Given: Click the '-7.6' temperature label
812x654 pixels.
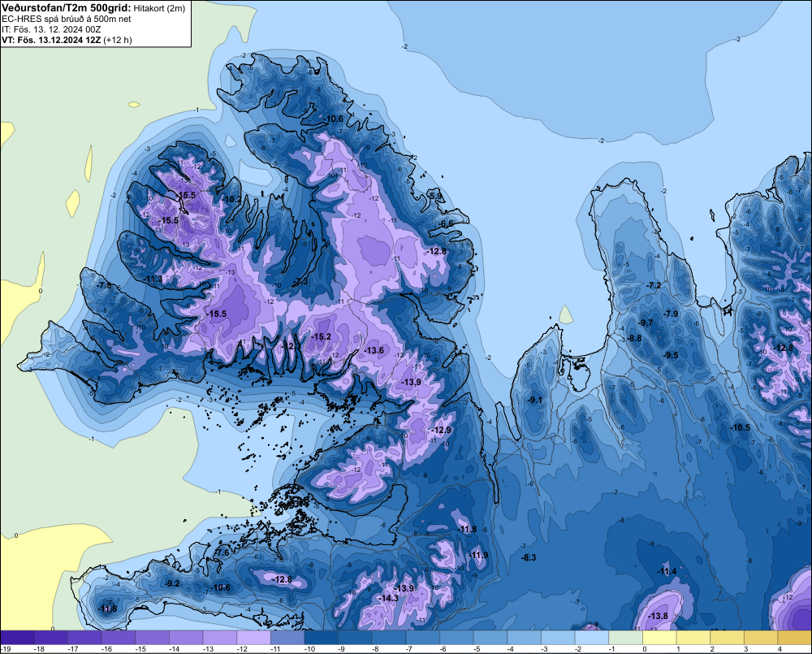Looking at the screenshot, I should coord(222,553).
